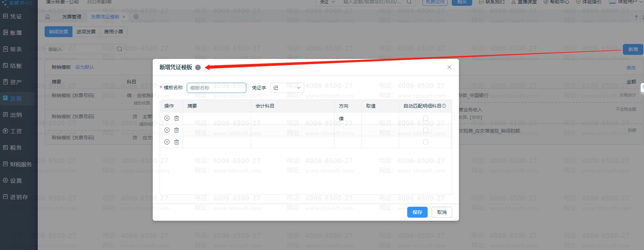Open 出纳 in the left sidebar

16,115
